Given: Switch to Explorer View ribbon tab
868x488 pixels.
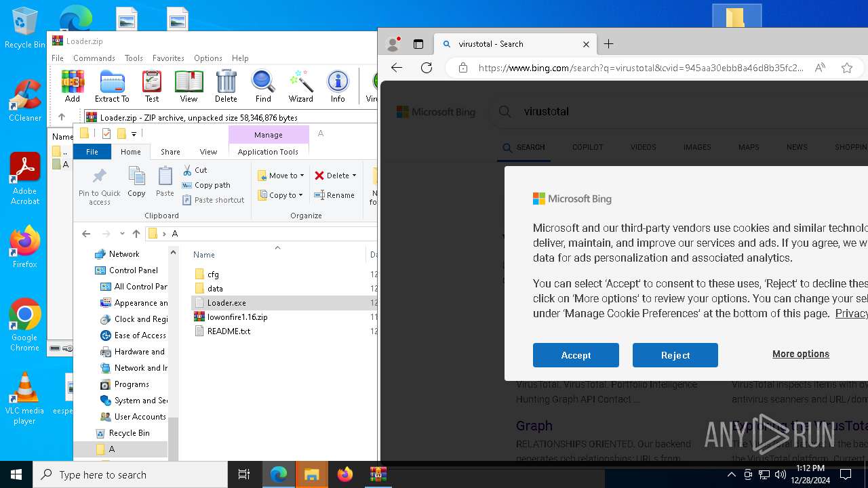Looking at the screenshot, I should (x=208, y=152).
